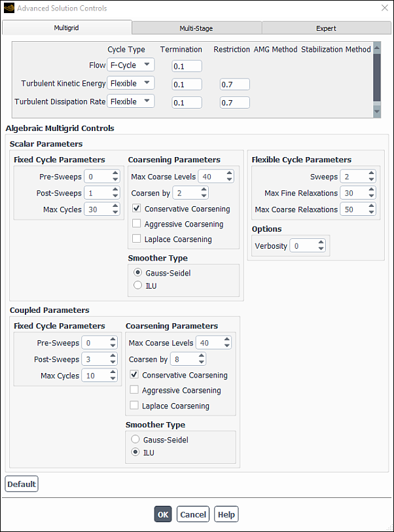
Task: Open the Expert tab
Action: click(x=325, y=28)
